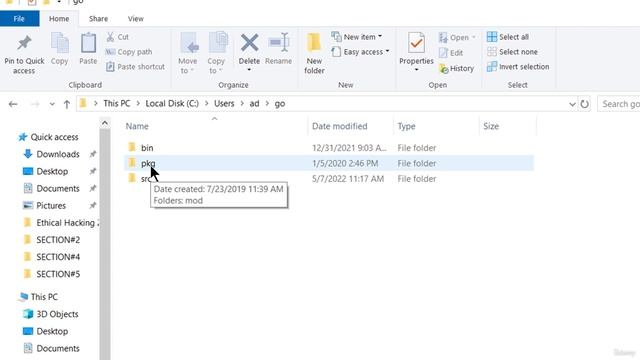Click Select all
The image size is (640, 360).
click(x=508, y=37)
